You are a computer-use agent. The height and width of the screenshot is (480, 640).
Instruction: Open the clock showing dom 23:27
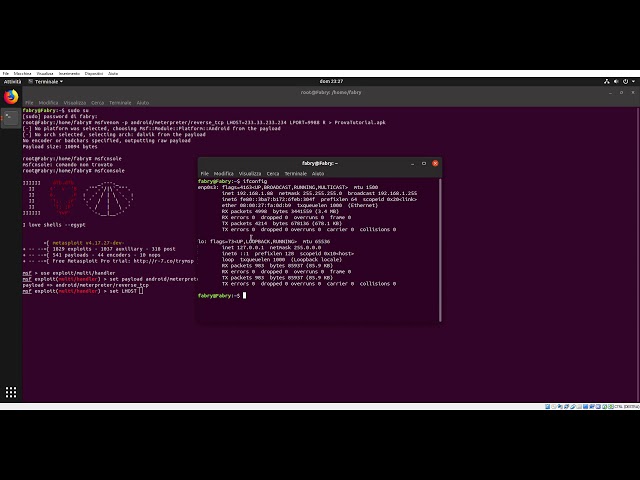[x=331, y=81]
